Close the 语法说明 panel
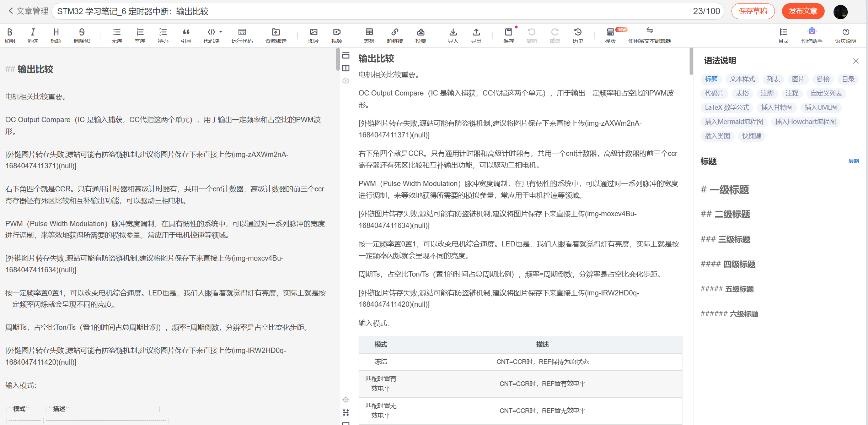The width and height of the screenshot is (868, 425). point(856,61)
